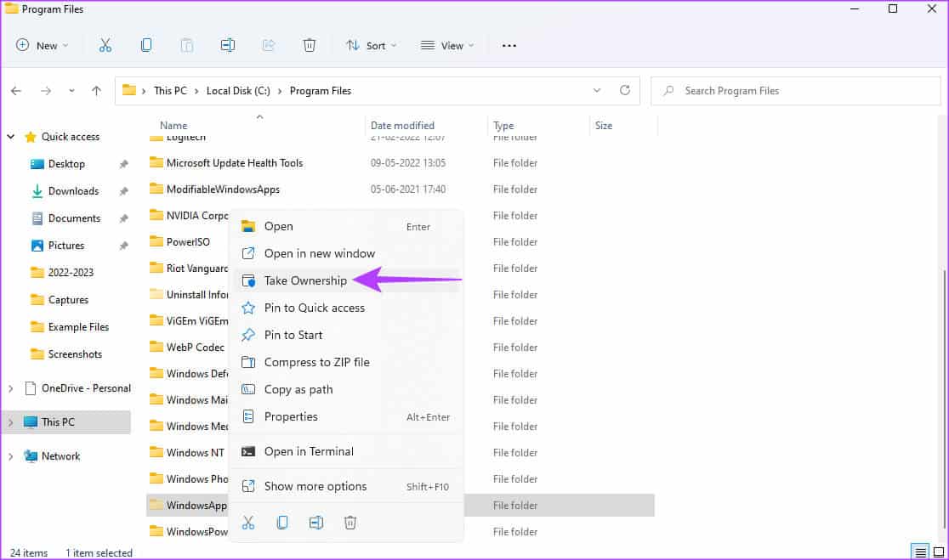Viewport: 949px width, 560px height.
Task: Click the pin icon beside Pictures
Action: pos(123,246)
